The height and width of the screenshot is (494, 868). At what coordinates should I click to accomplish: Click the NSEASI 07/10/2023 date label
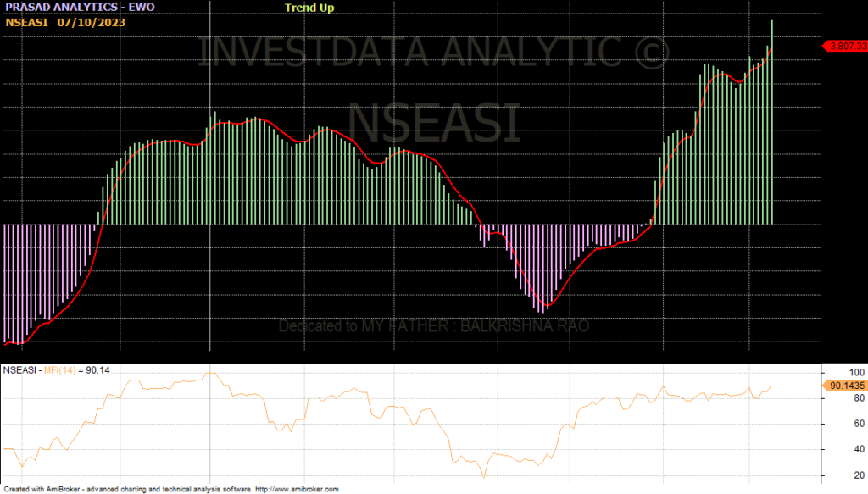coord(65,22)
